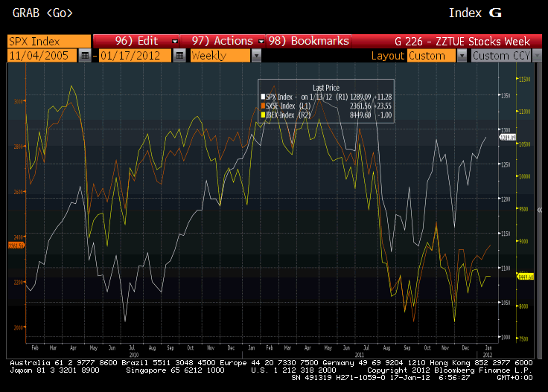Screen dimensions: 548x392
Task: Open the Layout Custom dropdown arrow
Action: tap(462, 56)
